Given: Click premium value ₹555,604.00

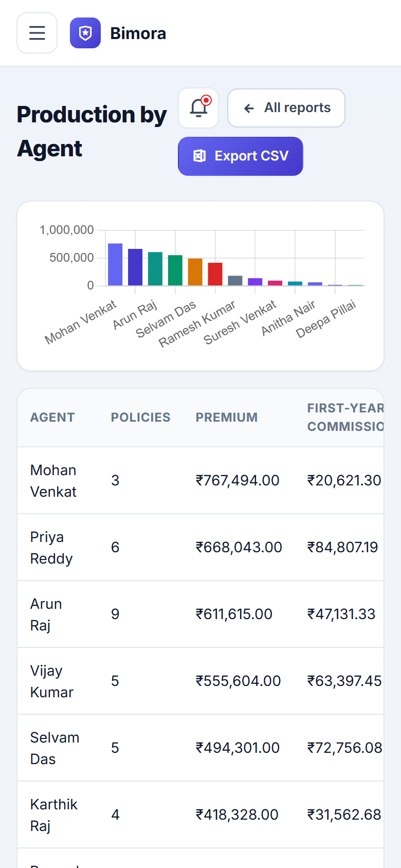Looking at the screenshot, I should [x=239, y=681].
